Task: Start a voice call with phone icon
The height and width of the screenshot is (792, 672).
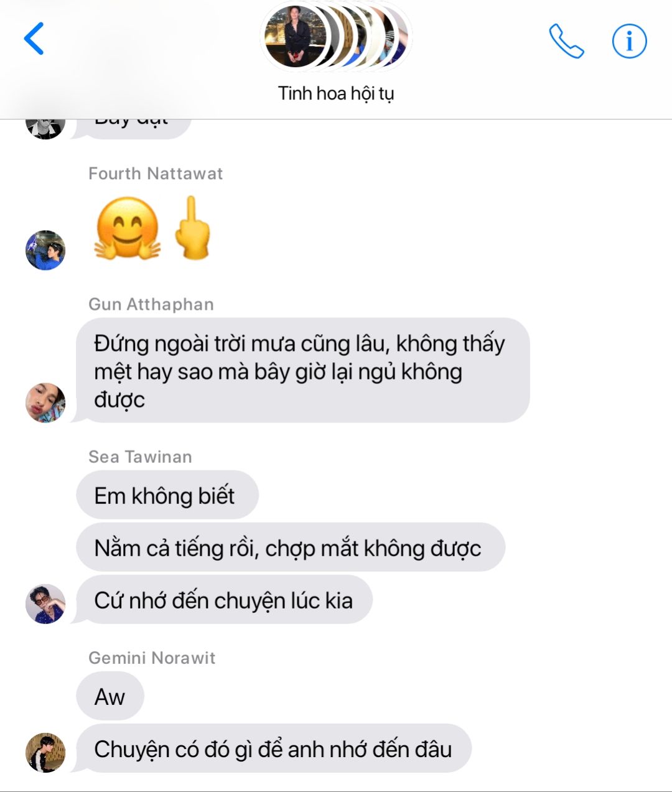Action: 566,41
